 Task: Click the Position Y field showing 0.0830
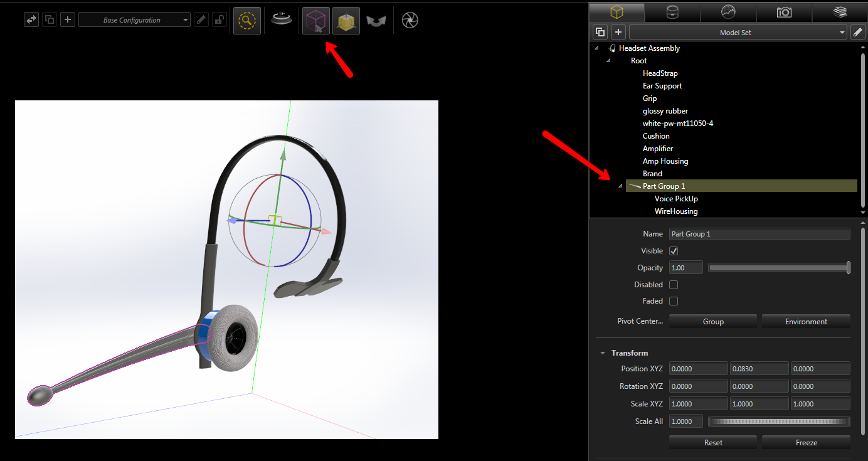point(760,369)
